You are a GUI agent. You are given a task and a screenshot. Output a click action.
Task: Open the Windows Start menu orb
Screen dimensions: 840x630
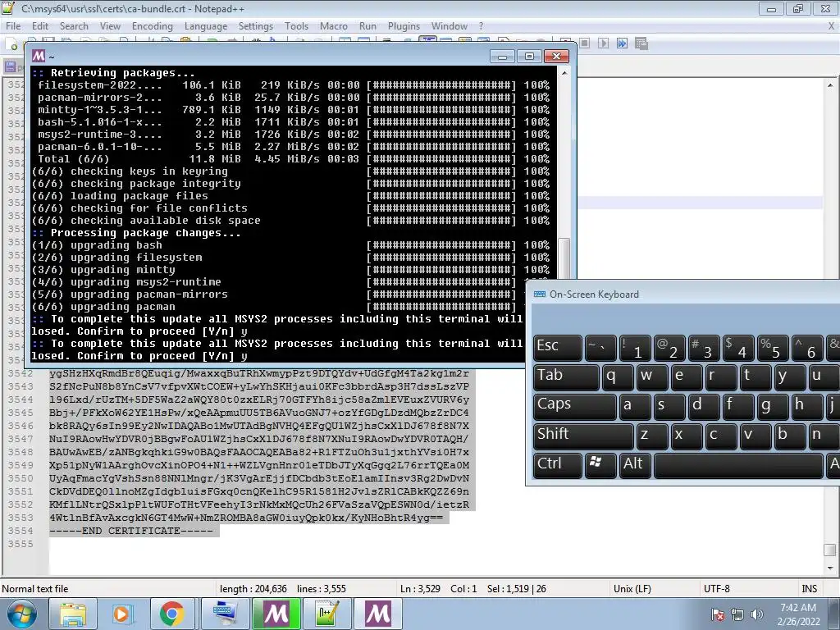(x=21, y=614)
